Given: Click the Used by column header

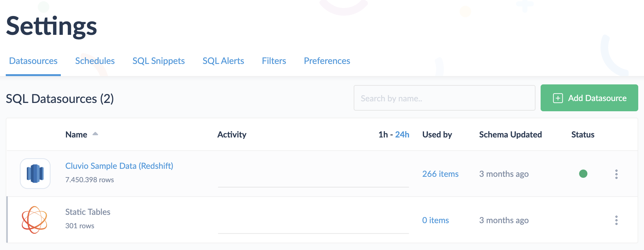Looking at the screenshot, I should tap(437, 135).
